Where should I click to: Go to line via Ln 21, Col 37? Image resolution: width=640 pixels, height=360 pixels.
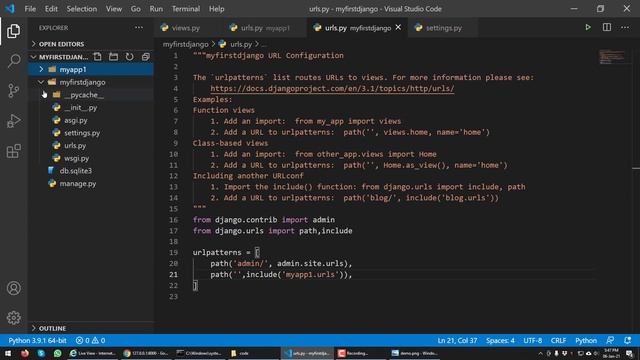point(457,340)
